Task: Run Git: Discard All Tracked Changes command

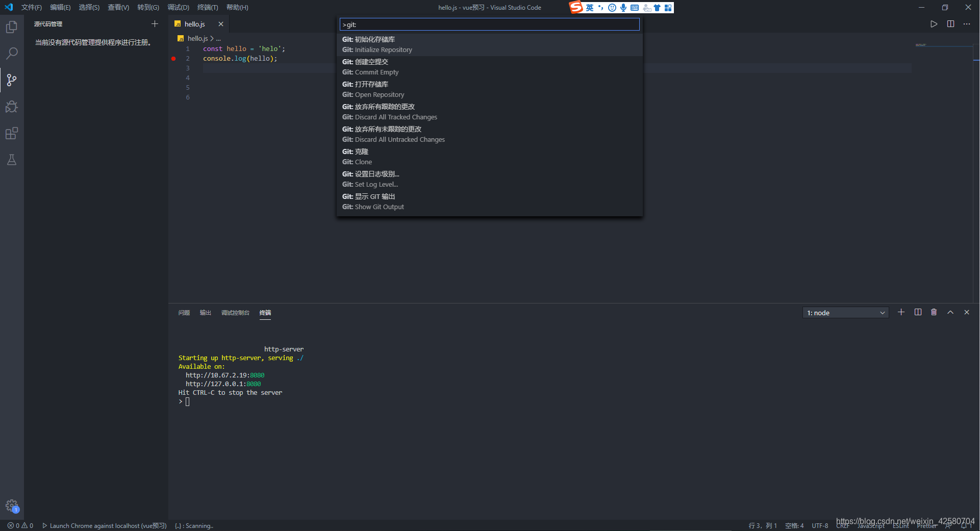Action: (x=489, y=112)
